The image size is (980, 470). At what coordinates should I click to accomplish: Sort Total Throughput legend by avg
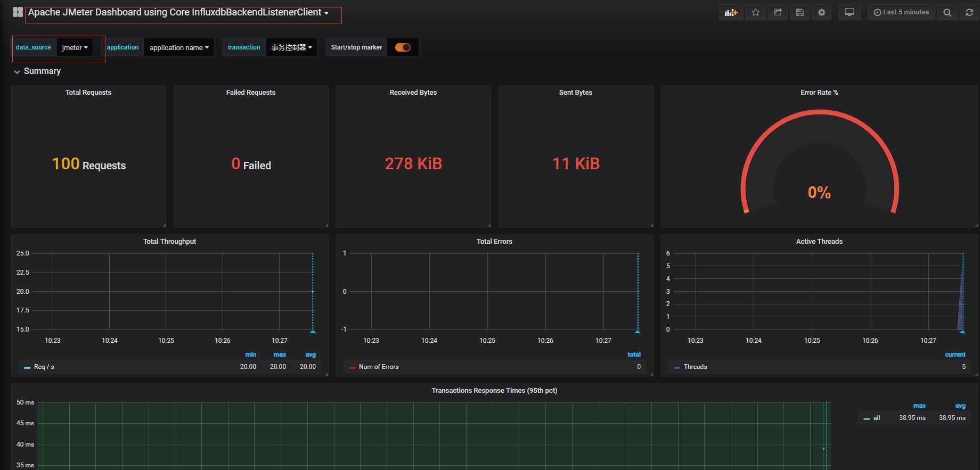[311, 354]
